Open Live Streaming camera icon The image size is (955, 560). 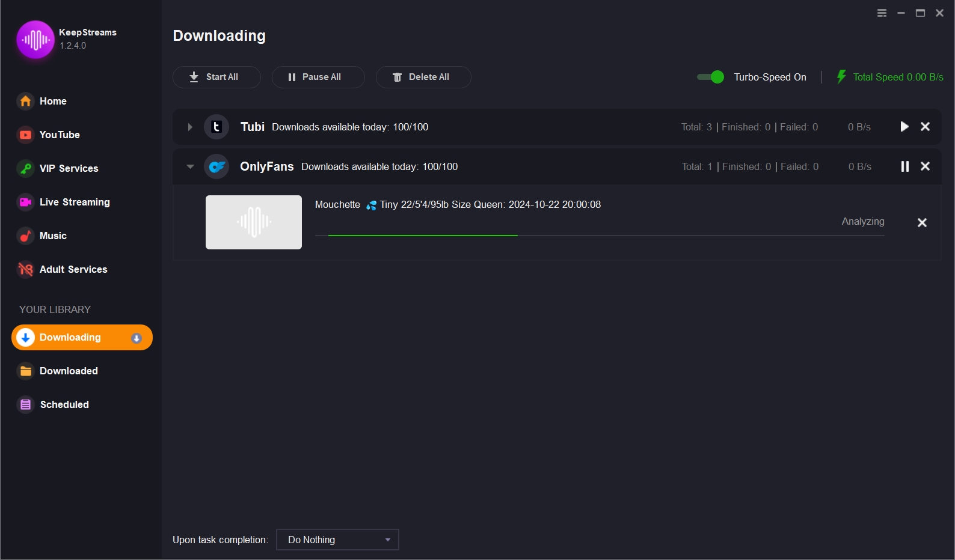pos(25,202)
